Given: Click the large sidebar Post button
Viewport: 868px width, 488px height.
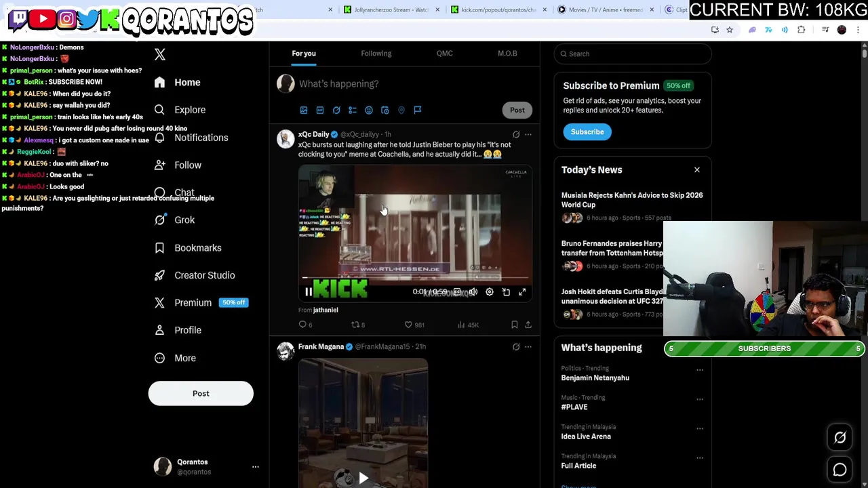Looking at the screenshot, I should coord(201,393).
